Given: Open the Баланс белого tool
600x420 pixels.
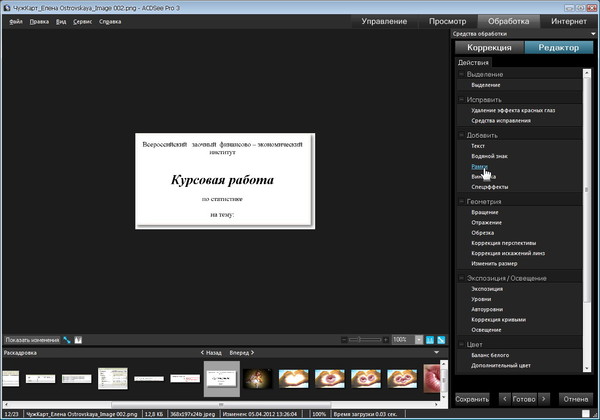Looking at the screenshot, I should [490, 355].
